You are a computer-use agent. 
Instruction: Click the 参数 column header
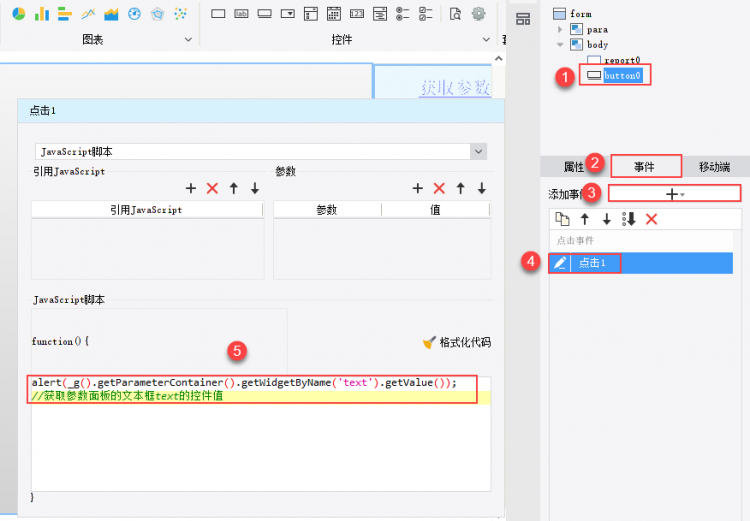click(327, 210)
